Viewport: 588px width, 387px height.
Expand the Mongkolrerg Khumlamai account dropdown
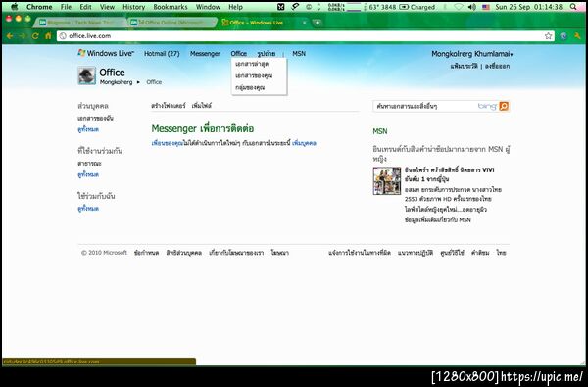[x=471, y=54]
